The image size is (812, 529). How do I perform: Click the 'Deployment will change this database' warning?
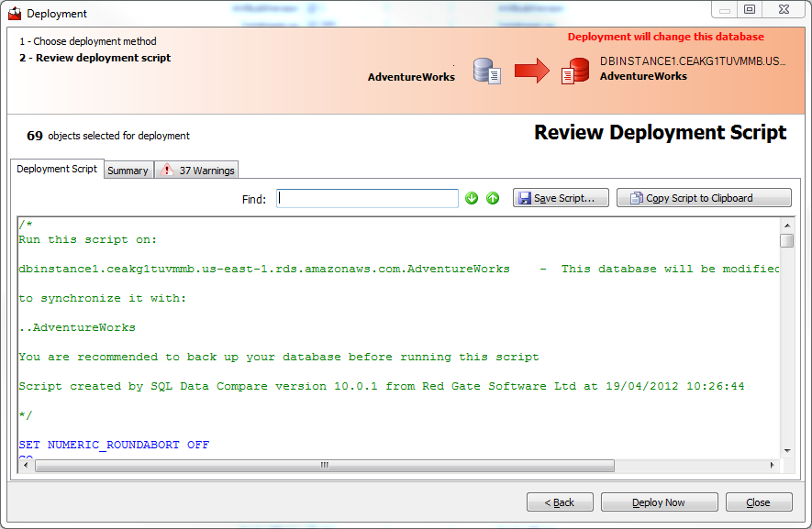pyautogui.click(x=666, y=37)
